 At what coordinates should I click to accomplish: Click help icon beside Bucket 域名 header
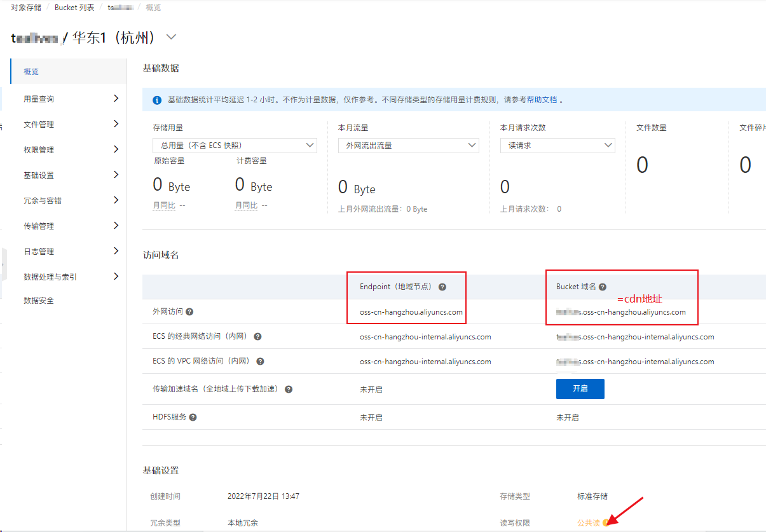[603, 287]
